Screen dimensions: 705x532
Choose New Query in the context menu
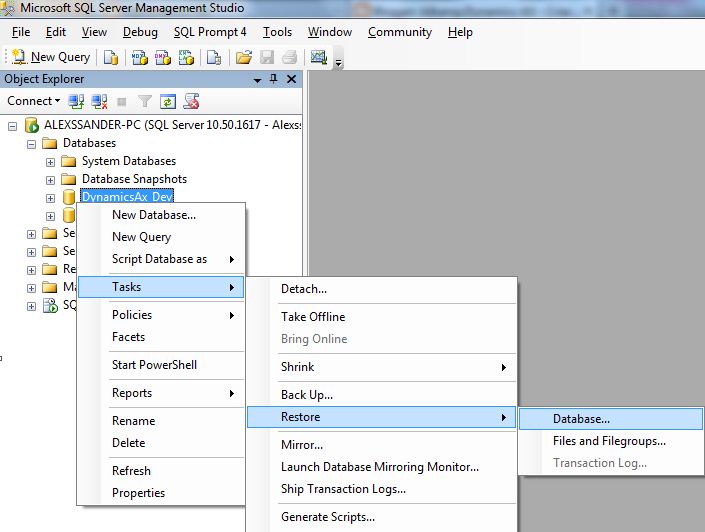pyautogui.click(x=162, y=237)
